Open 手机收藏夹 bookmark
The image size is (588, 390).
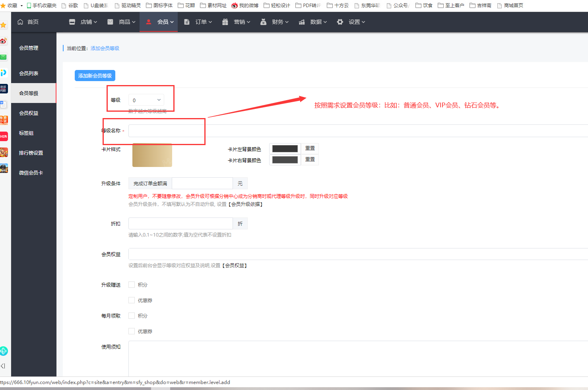pyautogui.click(x=42, y=6)
